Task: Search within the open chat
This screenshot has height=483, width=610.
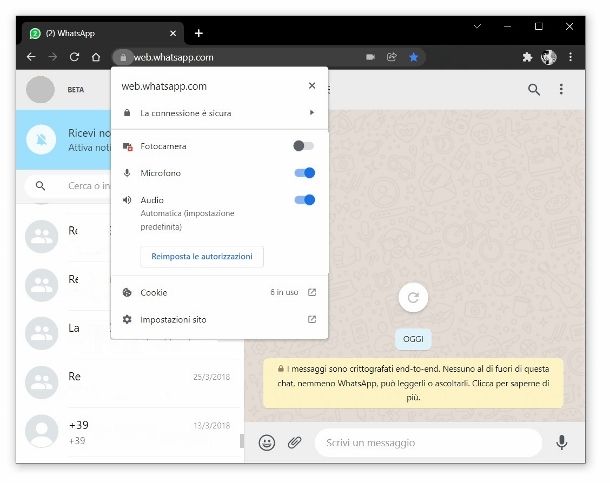Action: coord(534,89)
